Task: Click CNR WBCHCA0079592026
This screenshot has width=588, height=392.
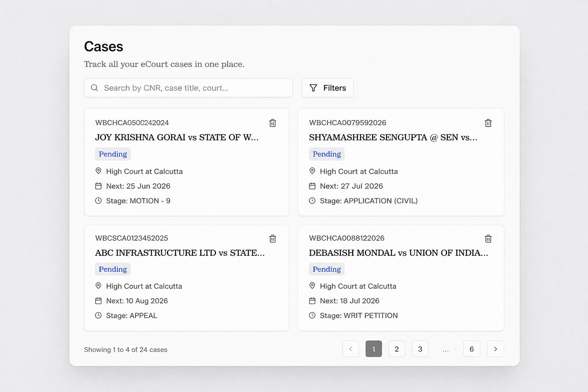Action: [x=348, y=123]
